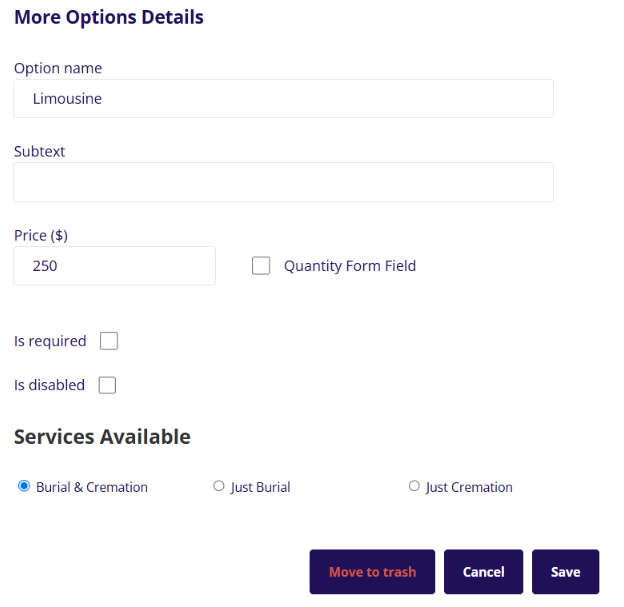The height and width of the screenshot is (607, 624).
Task: Click the 'Services Available' heading
Action: click(x=102, y=437)
